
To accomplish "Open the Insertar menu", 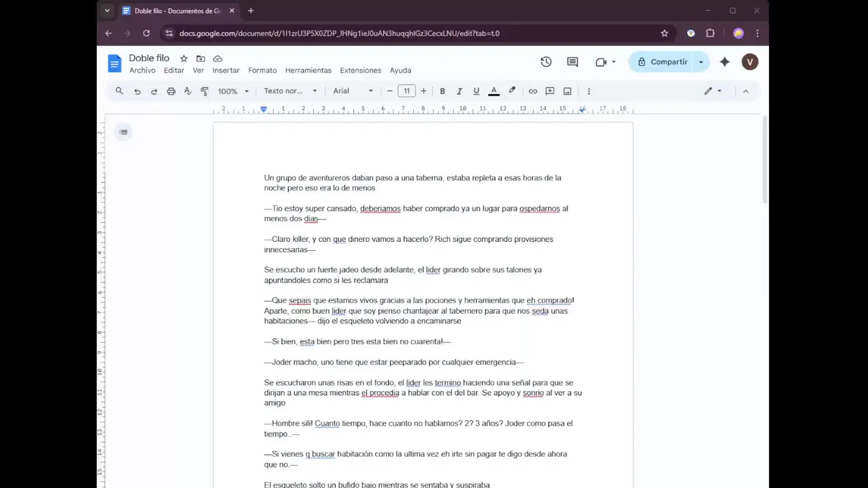I will tap(226, 70).
